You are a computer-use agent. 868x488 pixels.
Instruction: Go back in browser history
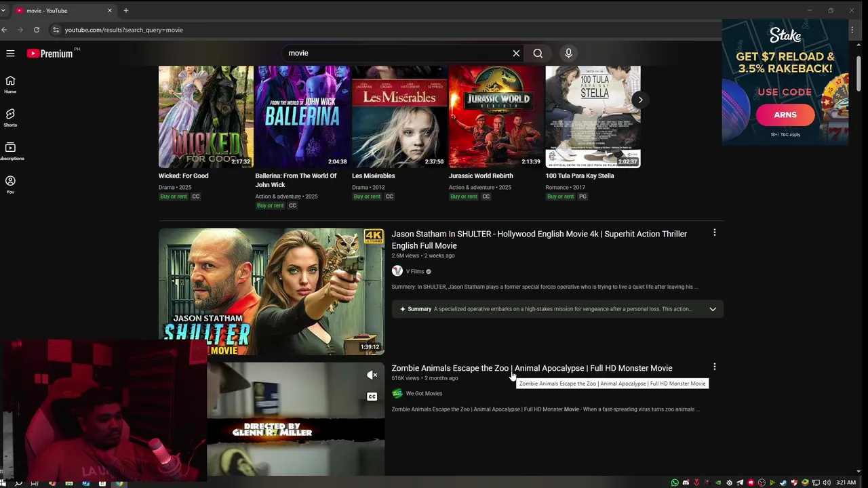(x=4, y=30)
